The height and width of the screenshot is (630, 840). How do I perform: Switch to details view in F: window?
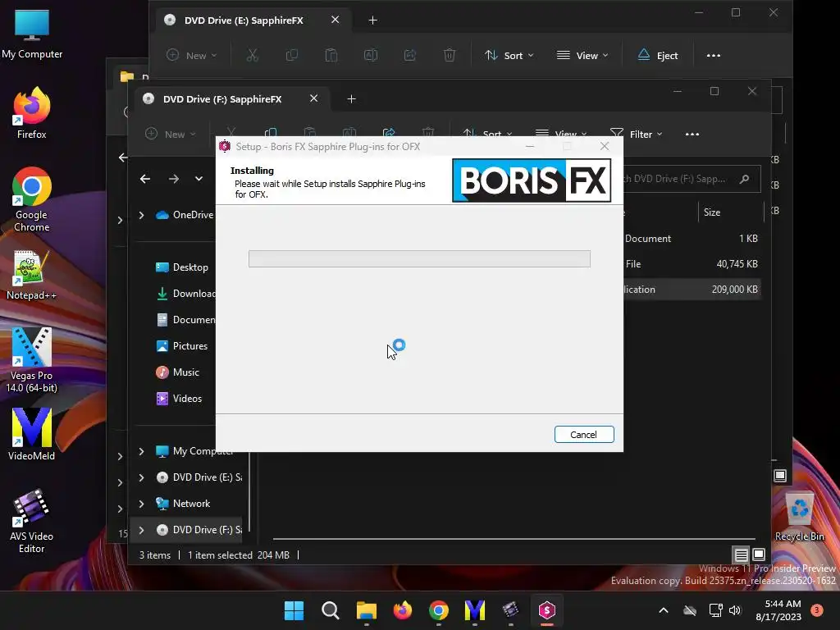coord(741,555)
